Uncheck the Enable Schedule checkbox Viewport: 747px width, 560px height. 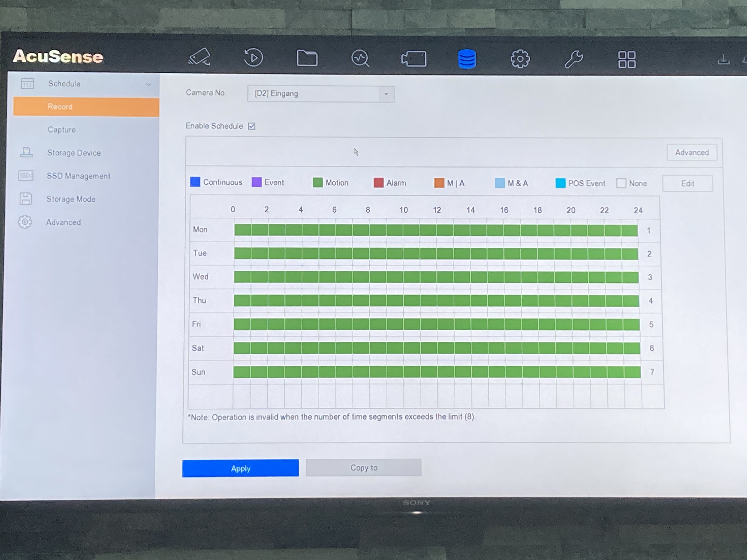pos(252,126)
